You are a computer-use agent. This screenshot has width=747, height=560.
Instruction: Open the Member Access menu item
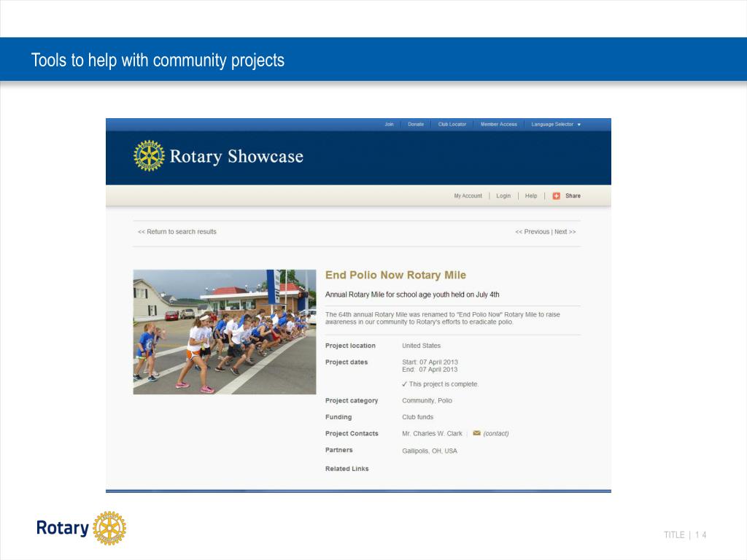click(499, 124)
